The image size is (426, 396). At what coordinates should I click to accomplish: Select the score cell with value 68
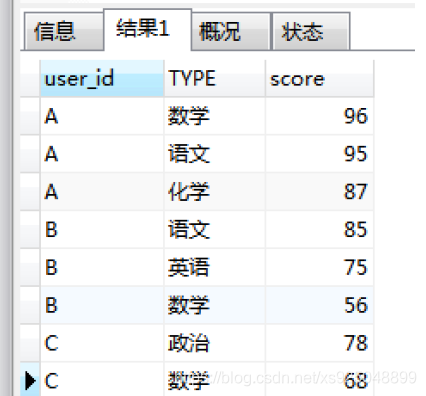[x=320, y=379]
